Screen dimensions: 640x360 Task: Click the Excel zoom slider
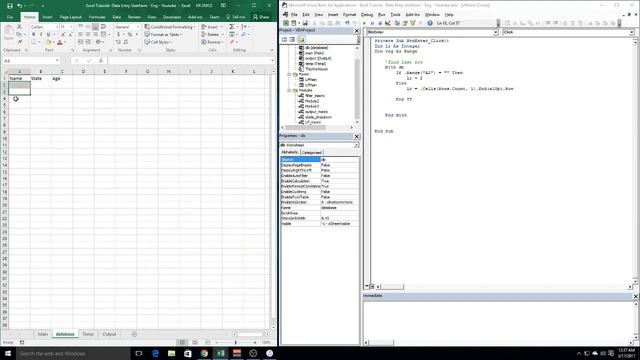point(236,342)
